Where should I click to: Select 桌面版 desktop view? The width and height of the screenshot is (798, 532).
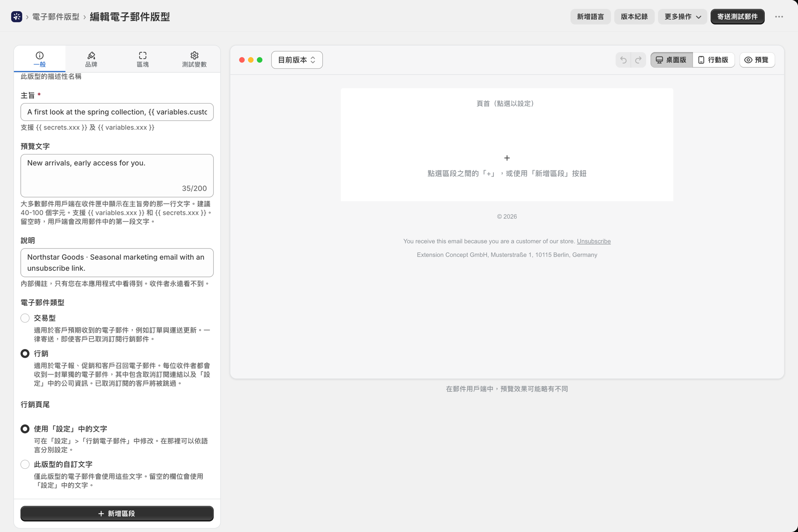pyautogui.click(x=671, y=60)
